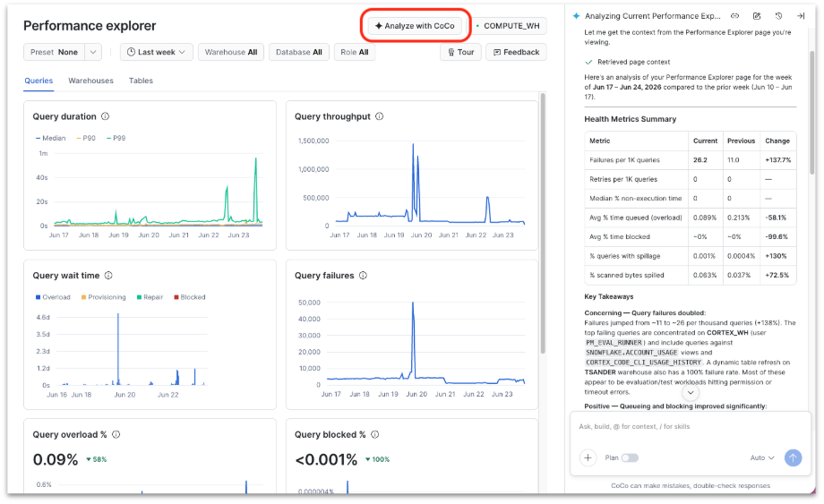Click the Retries per 1K queries row
The image size is (824, 504).
click(690, 179)
